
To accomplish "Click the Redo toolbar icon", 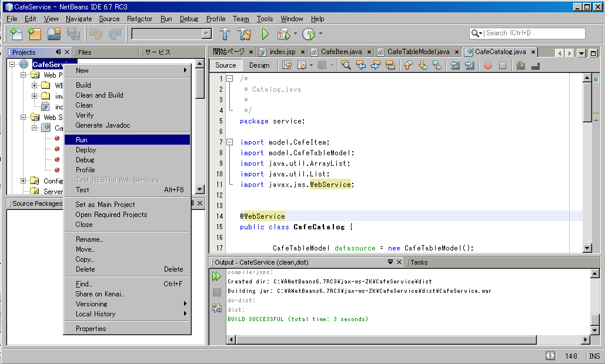I will (115, 34).
